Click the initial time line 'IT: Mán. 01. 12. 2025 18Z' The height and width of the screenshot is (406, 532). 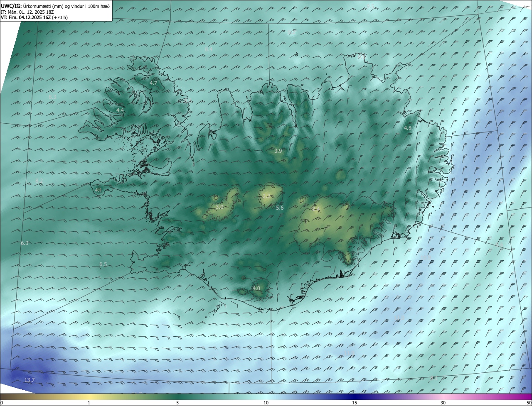tap(27, 12)
